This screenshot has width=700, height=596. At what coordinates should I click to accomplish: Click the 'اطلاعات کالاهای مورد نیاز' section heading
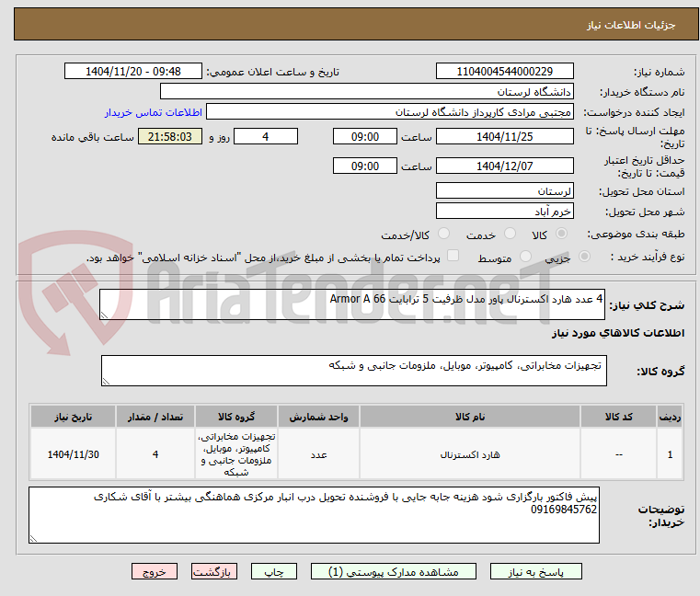pos(618,333)
